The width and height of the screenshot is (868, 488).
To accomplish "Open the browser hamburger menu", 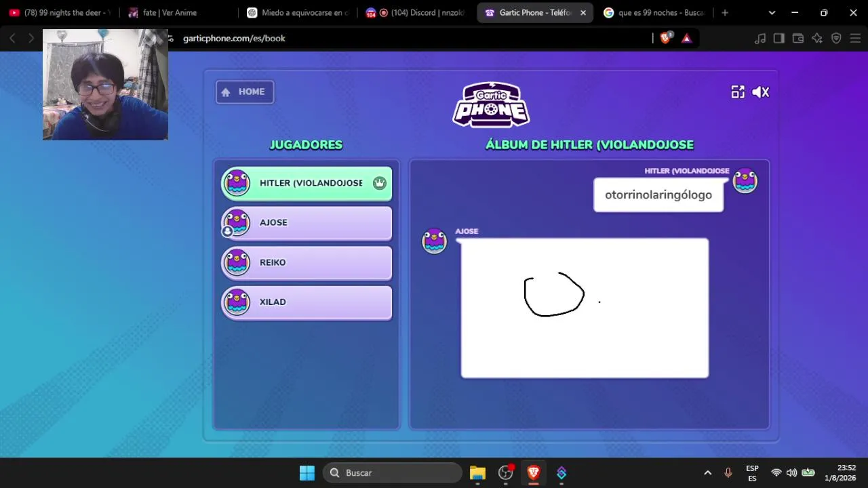I will pos(854,39).
